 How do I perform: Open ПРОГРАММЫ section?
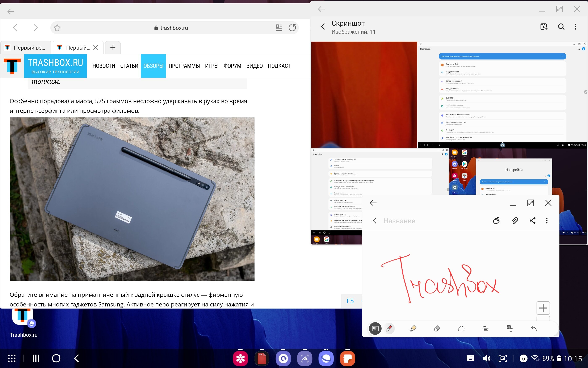coord(184,66)
